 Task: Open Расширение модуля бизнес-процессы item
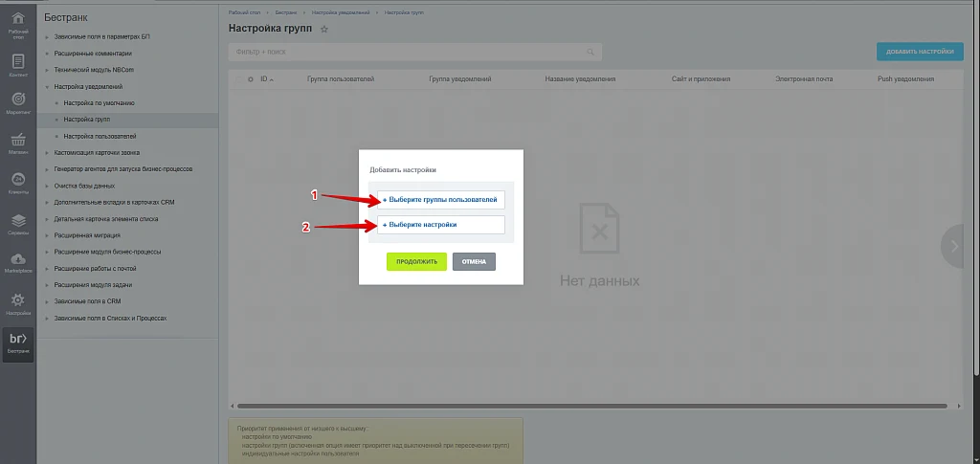(x=107, y=252)
